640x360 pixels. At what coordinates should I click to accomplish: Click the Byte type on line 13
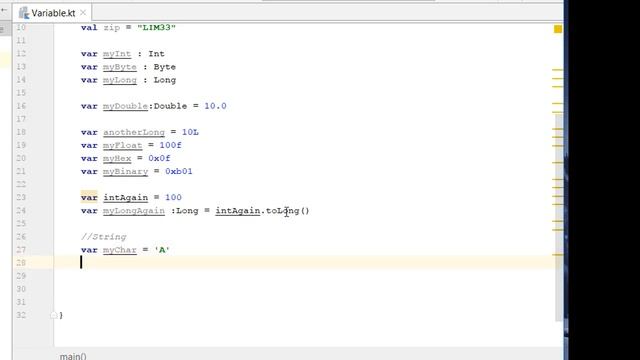coord(164,67)
